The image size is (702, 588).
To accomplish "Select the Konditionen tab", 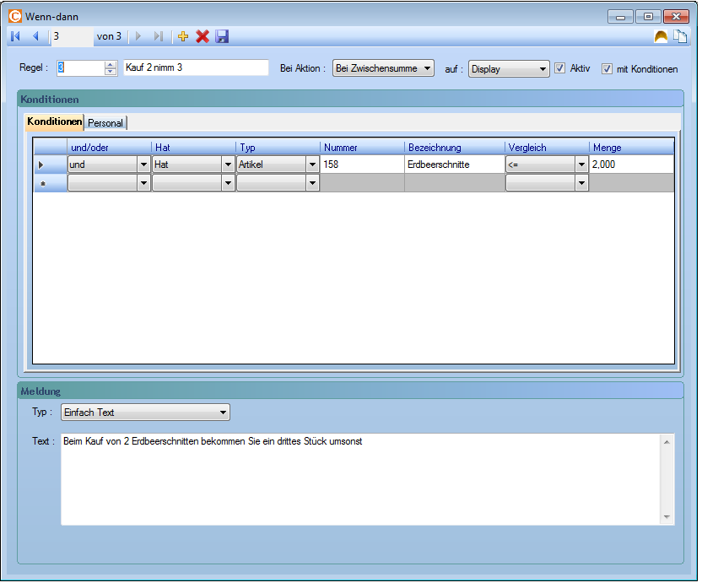I will point(55,122).
